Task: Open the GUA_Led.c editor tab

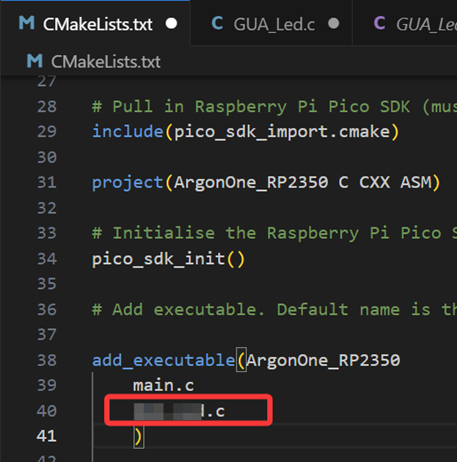Action: (271, 23)
